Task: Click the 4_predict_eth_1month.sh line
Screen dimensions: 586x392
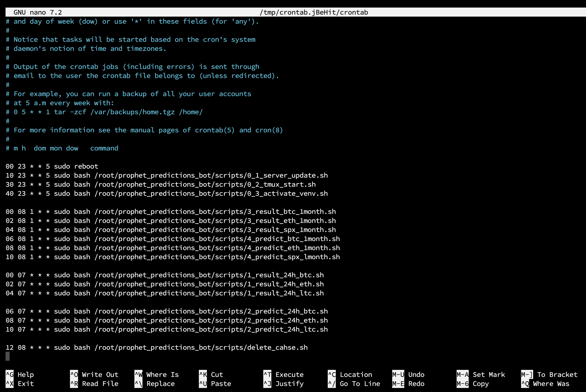Action: [173, 248]
